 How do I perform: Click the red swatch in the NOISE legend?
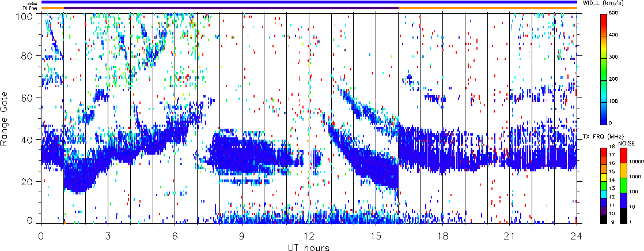point(623,155)
